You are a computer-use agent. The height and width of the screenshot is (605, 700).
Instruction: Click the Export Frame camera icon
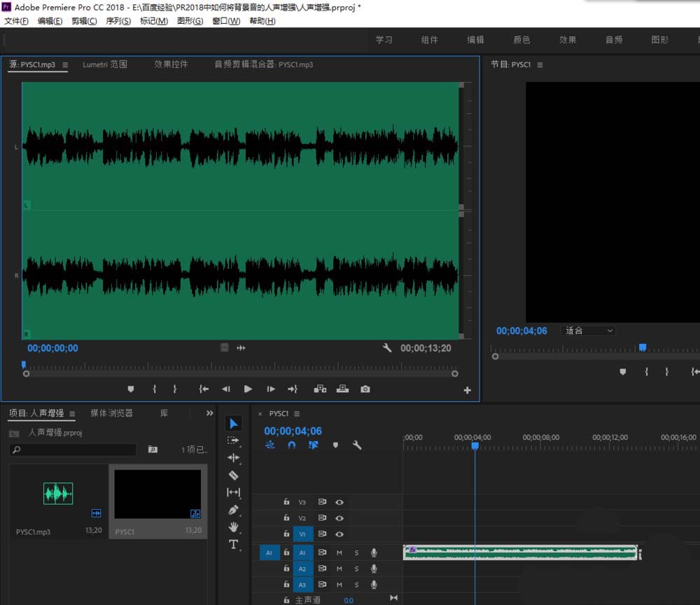(365, 389)
